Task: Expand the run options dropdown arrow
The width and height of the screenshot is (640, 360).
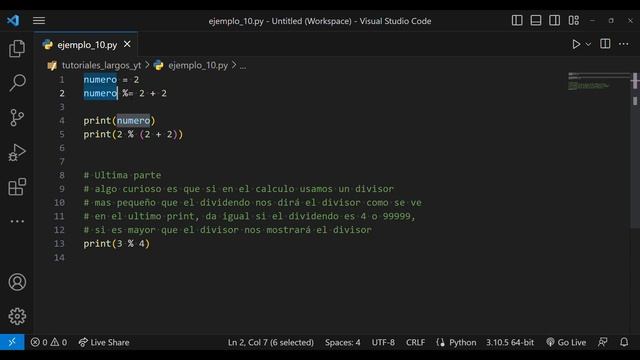Action: (x=588, y=44)
